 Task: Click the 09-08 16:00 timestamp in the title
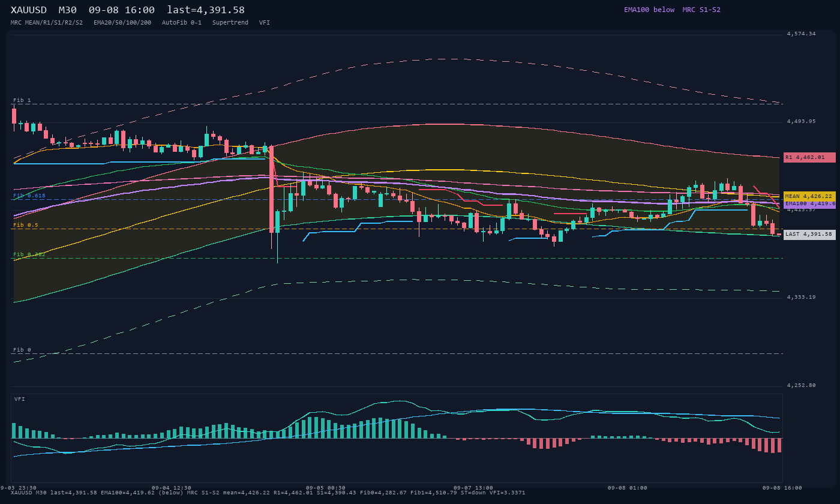point(121,10)
